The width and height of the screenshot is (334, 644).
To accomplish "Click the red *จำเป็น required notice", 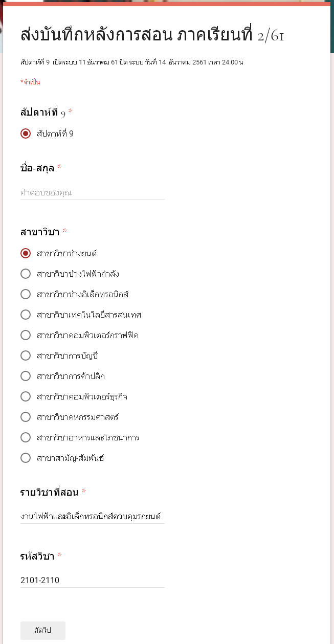I will [x=30, y=82].
